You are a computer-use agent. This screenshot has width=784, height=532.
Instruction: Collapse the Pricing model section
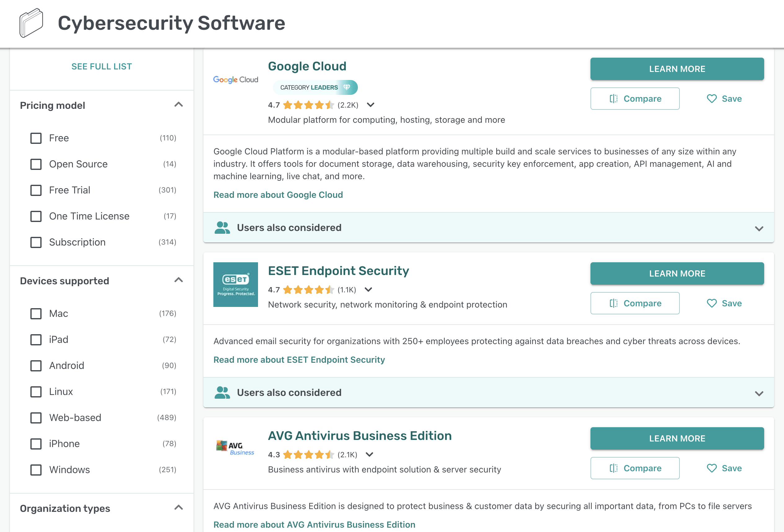click(x=179, y=105)
